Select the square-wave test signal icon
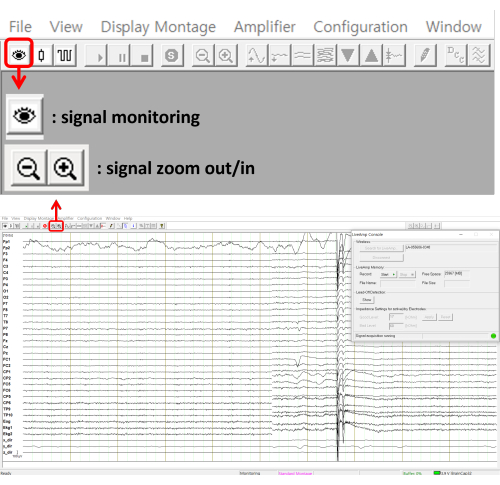This screenshot has height=485, width=500. [65, 55]
